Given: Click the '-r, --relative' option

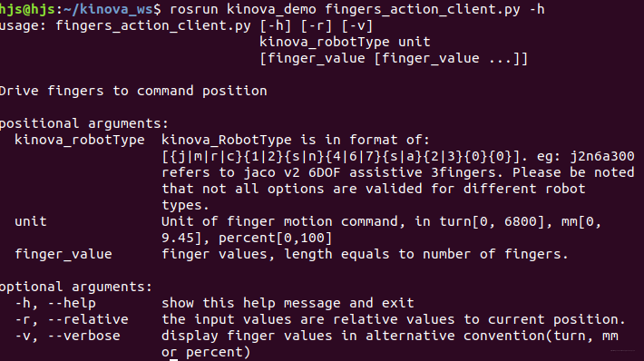Looking at the screenshot, I should [x=72, y=319].
